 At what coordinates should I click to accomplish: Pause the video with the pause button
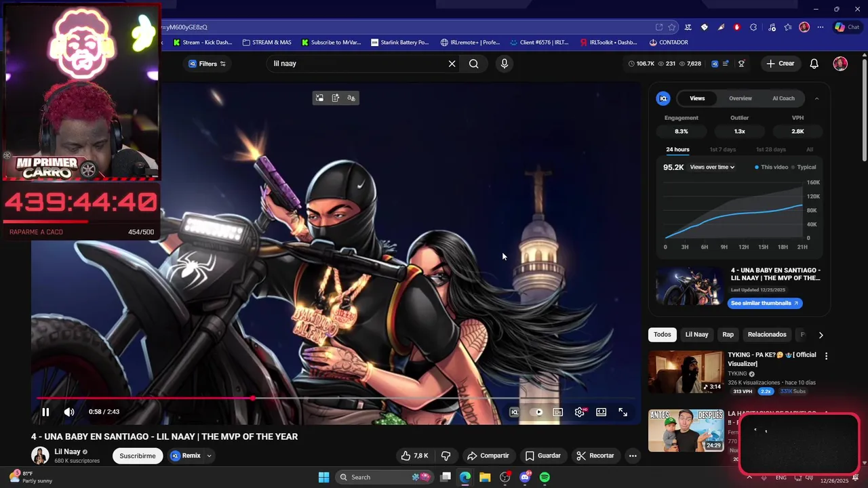click(45, 412)
